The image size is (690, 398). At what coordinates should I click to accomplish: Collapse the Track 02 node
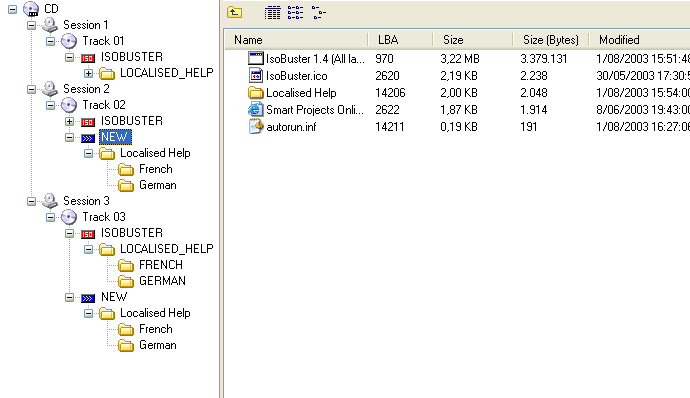51,105
